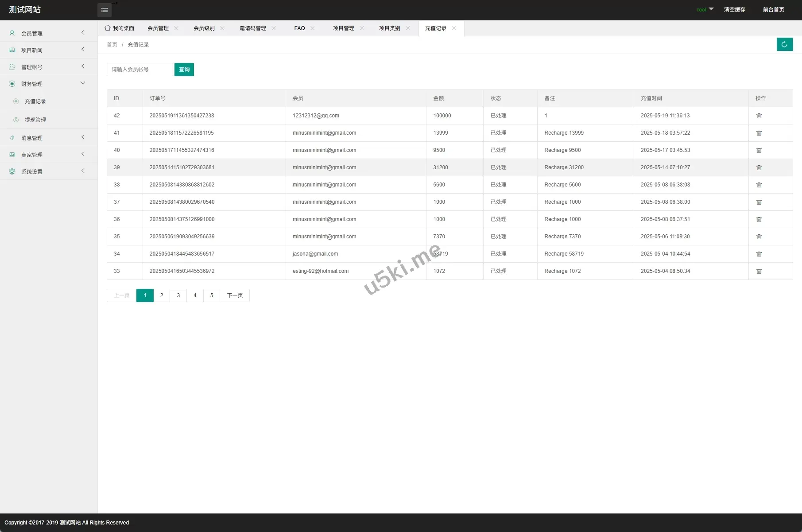Click 清空缓存 in the top bar

pyautogui.click(x=734, y=10)
